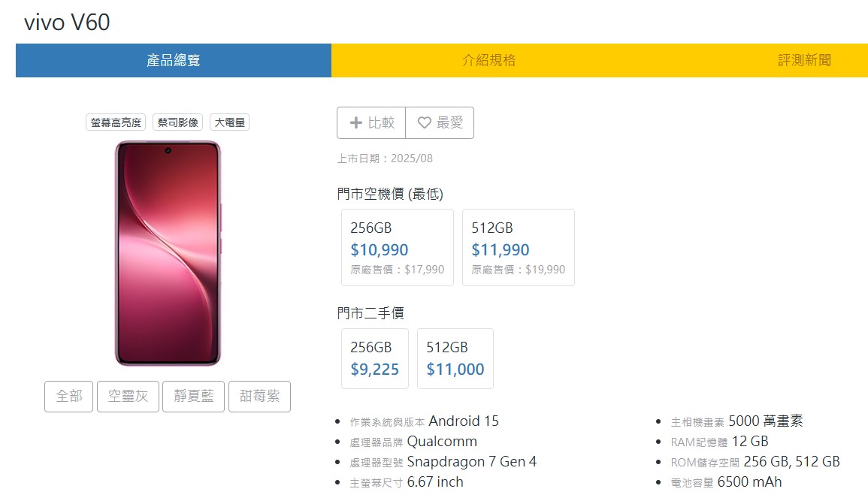Open 512GB second-hand price $11,000
Screen dimensions: 868x504
pos(455,358)
